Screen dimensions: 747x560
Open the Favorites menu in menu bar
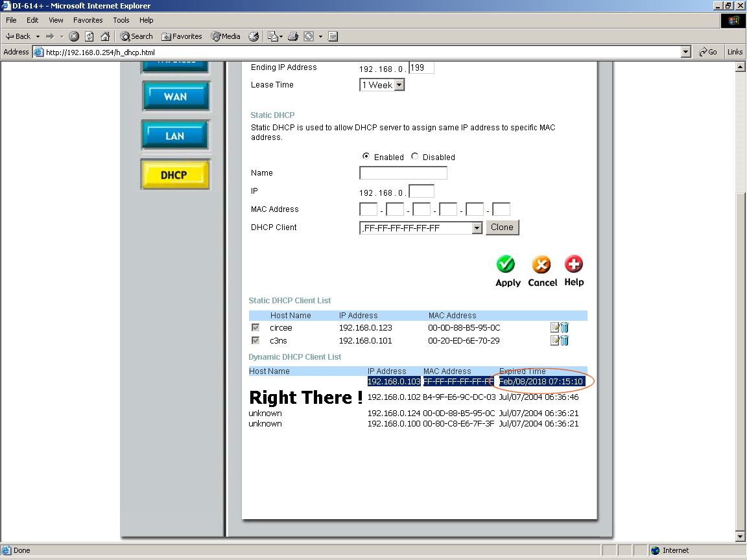click(88, 20)
